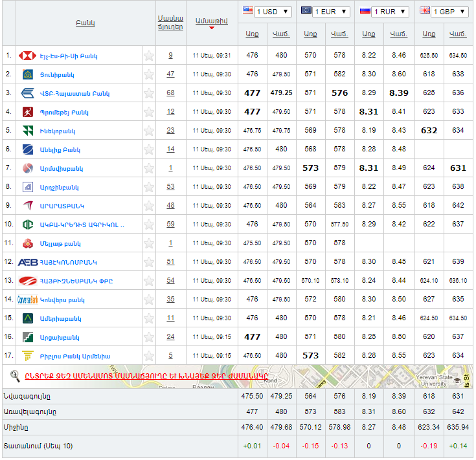
Task: Click the Ameriabank logo icon
Action: click(27, 318)
